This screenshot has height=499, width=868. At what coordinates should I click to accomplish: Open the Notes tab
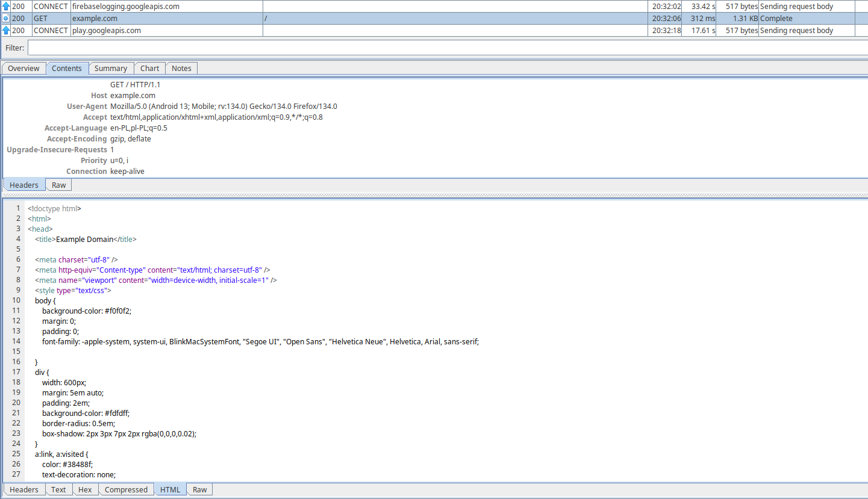181,68
